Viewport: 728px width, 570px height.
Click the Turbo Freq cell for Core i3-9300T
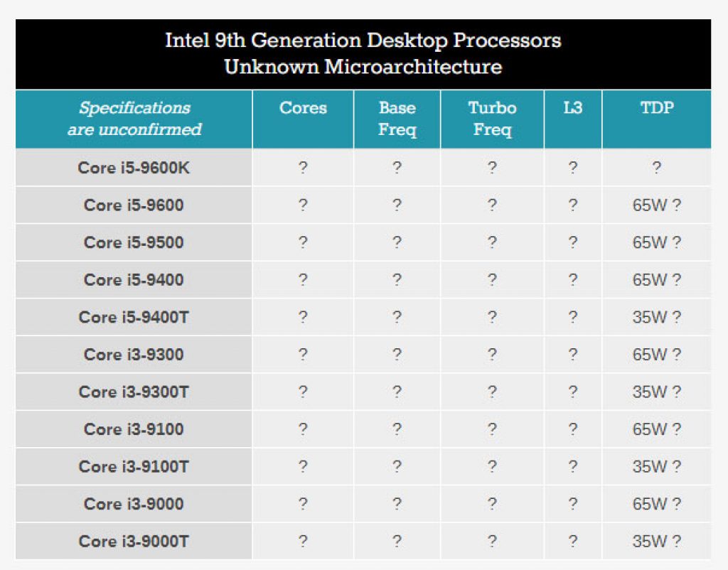(492, 392)
